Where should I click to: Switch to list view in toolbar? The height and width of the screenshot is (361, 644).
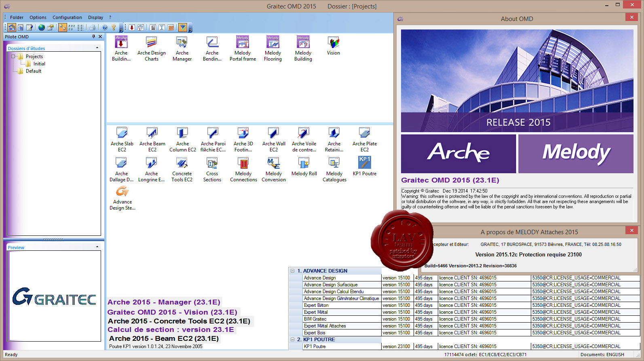pyautogui.click(x=80, y=27)
